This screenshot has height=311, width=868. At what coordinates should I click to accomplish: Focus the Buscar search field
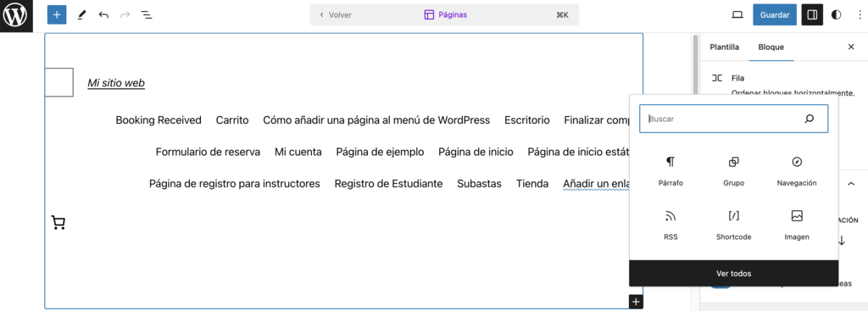pos(733,119)
